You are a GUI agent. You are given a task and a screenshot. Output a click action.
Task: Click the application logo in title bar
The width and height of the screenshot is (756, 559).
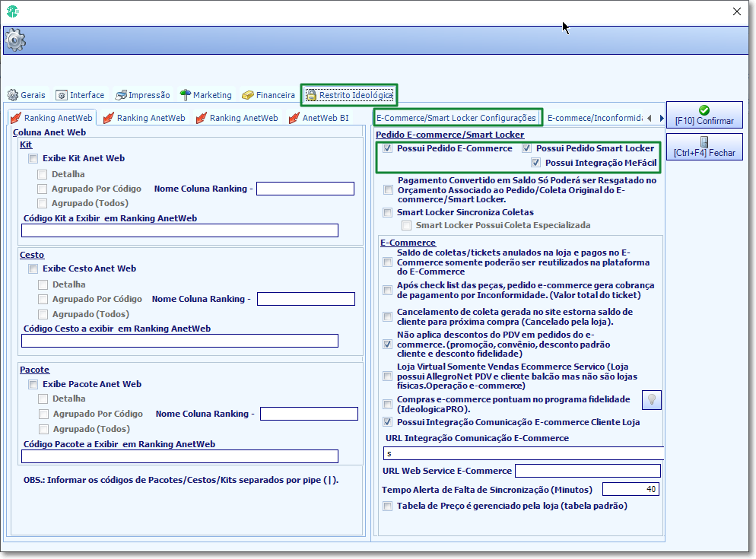coord(12,11)
